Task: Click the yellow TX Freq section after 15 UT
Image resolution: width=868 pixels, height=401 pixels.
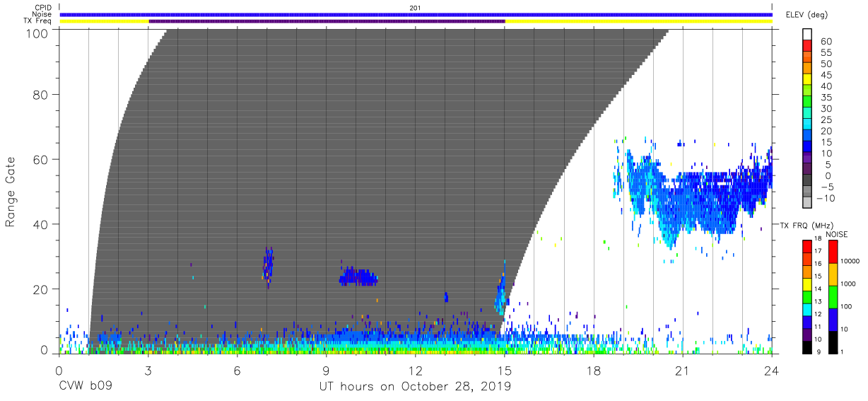Action: pyautogui.click(x=638, y=21)
